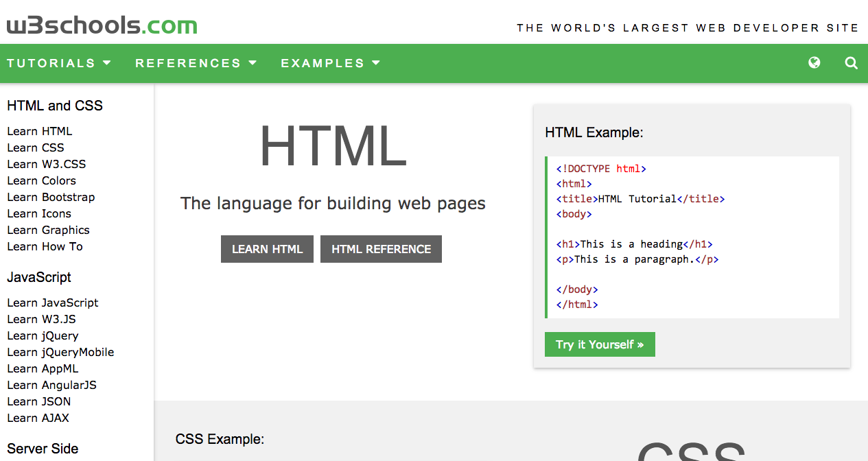Click the 'HTML Example:' heading

tap(594, 132)
